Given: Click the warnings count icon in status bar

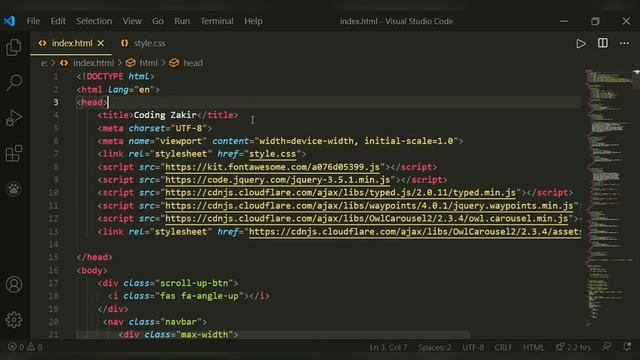Looking at the screenshot, I should [x=31, y=347].
